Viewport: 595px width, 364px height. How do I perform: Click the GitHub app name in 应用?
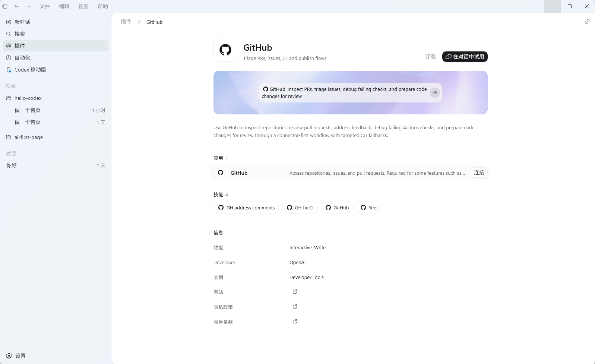click(x=239, y=173)
